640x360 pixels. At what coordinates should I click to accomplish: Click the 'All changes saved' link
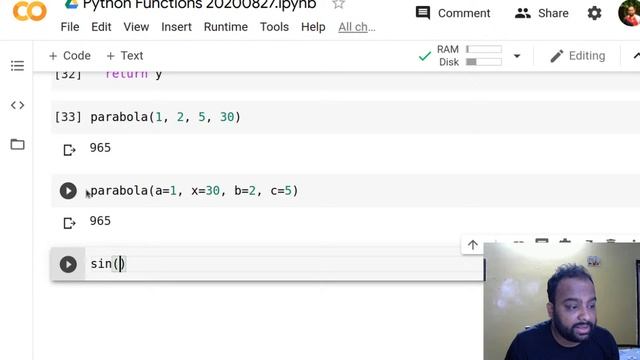click(x=357, y=27)
